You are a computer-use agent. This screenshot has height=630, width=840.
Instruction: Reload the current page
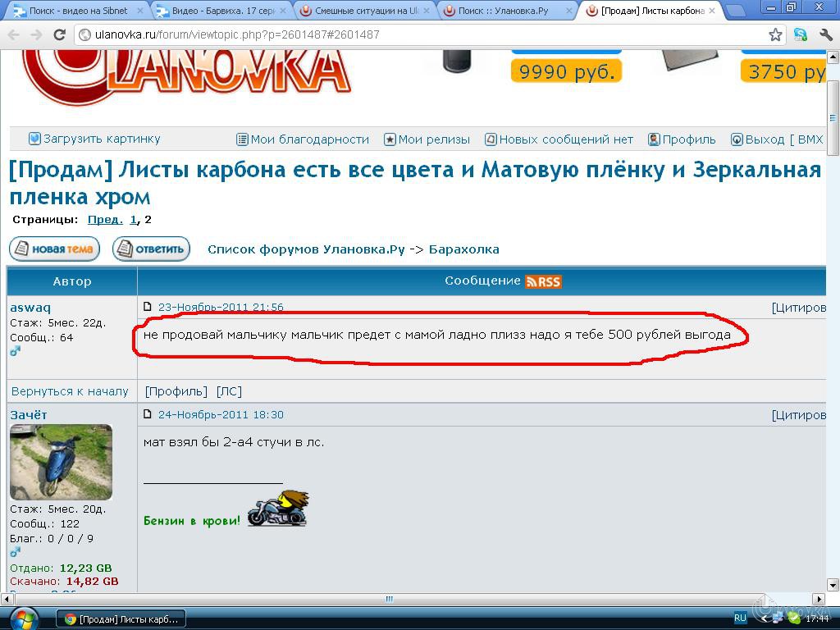(59, 34)
